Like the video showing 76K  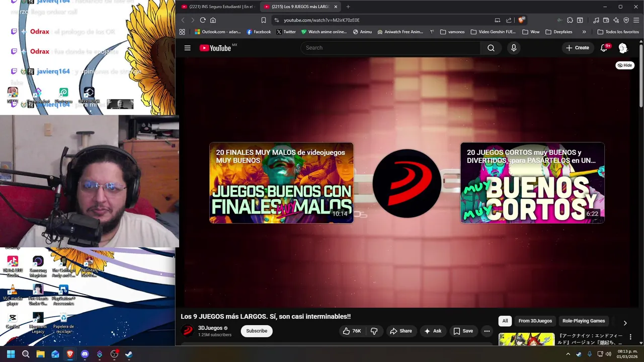[351, 331]
